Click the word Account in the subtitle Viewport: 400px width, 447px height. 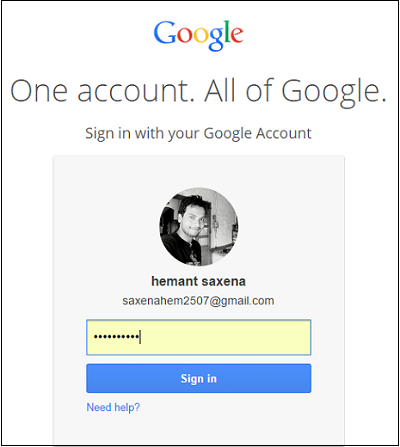coord(284,133)
